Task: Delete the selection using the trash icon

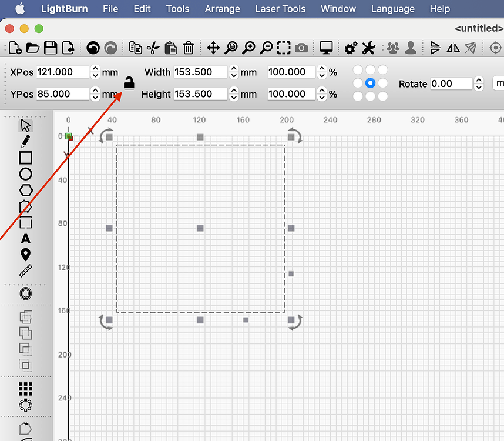Action: pos(188,48)
